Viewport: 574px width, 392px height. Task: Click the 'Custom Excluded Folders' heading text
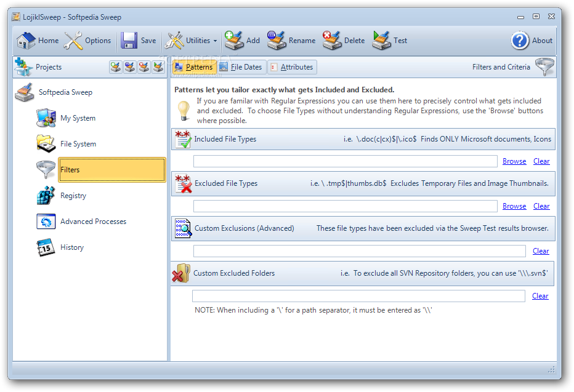coord(234,273)
